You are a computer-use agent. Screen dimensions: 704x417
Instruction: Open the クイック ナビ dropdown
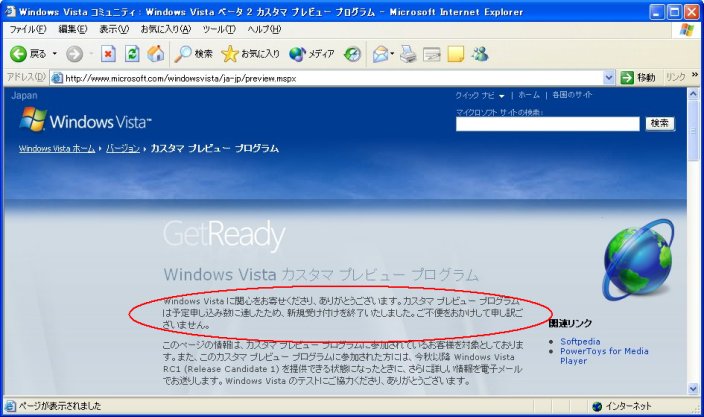click(x=480, y=96)
